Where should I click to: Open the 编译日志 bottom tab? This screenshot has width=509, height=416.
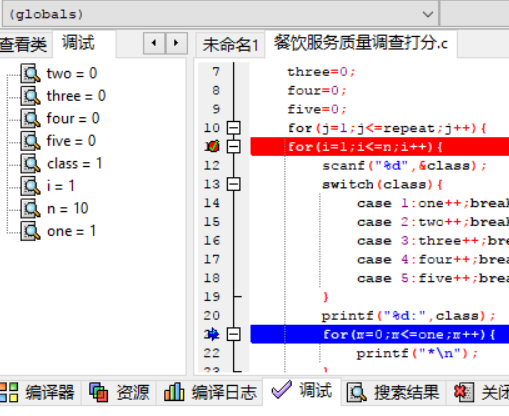210,392
